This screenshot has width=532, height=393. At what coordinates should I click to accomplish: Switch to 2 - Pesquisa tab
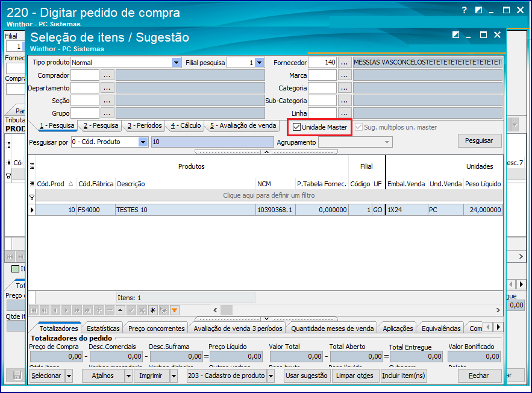tap(101, 125)
